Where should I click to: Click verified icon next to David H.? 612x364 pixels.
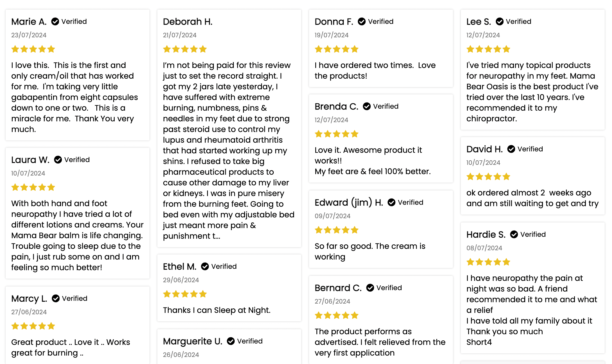tap(511, 149)
